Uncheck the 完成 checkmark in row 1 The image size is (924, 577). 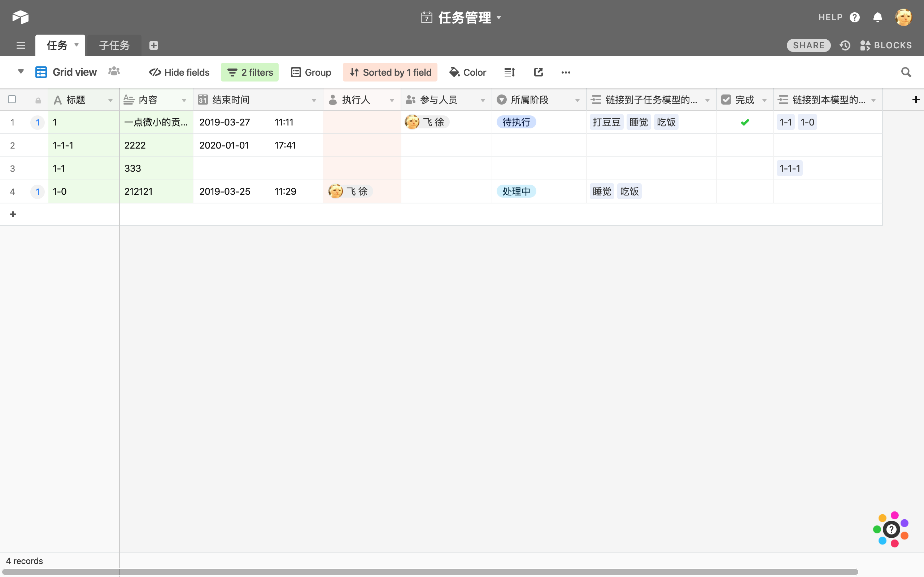click(x=745, y=123)
